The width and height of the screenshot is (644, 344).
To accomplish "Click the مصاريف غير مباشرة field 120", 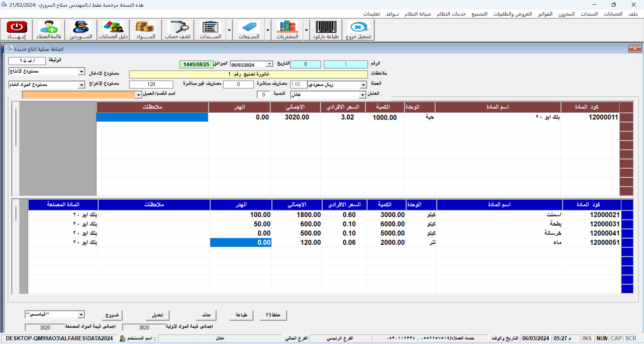I will pos(151,84).
